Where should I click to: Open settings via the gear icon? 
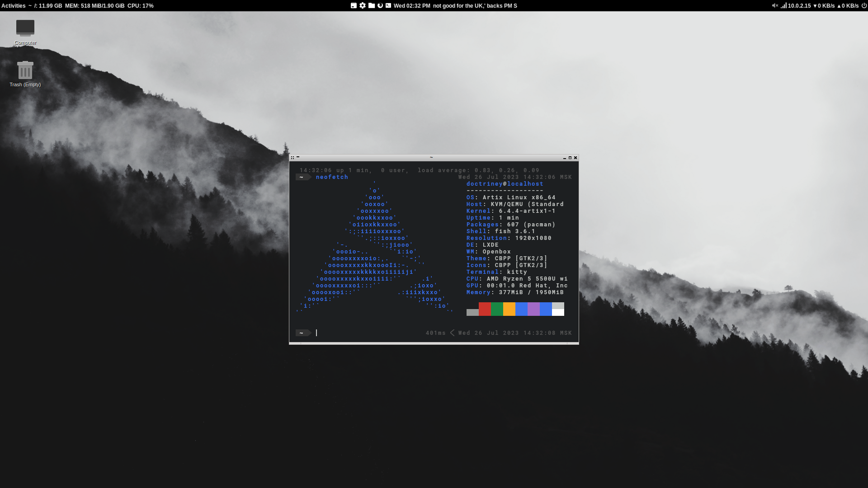click(x=363, y=5)
